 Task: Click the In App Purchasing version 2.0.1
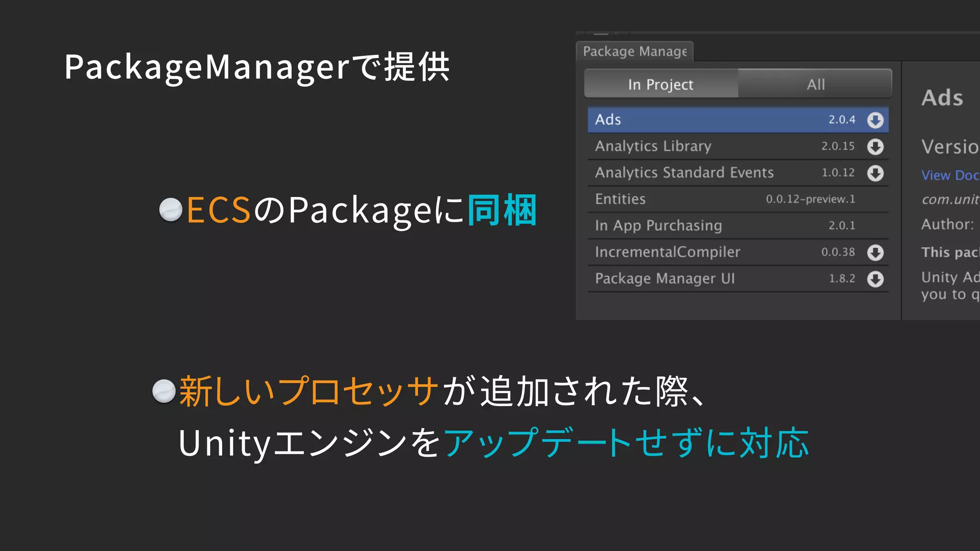coord(842,225)
